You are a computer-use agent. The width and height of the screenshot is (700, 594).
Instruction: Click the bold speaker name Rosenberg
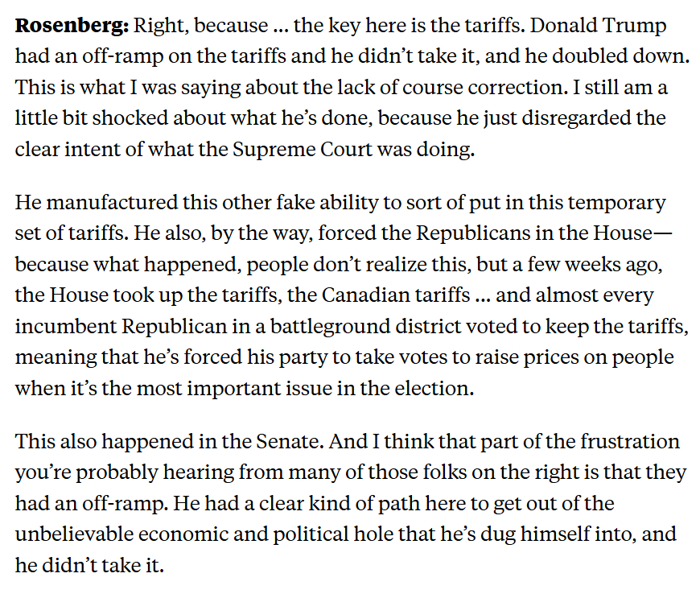(x=72, y=25)
